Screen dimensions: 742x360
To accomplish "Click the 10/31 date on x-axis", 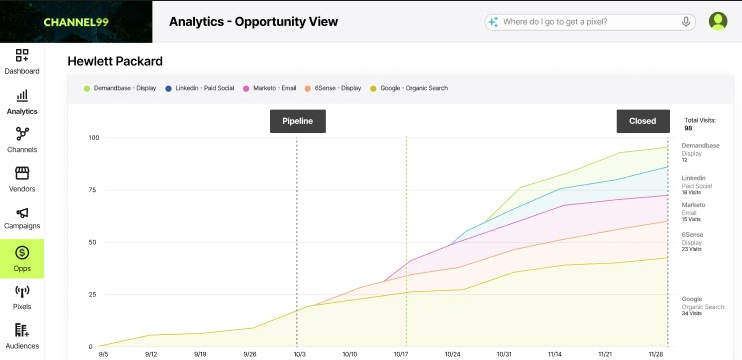I will (504, 354).
